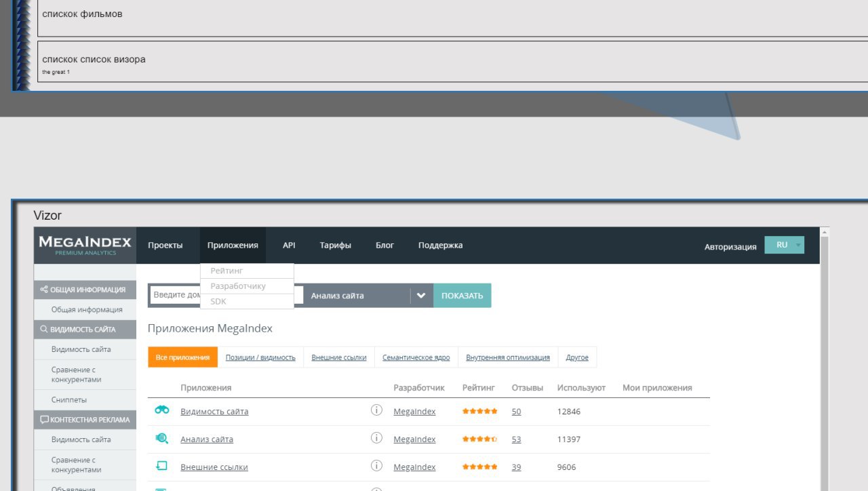Open the Приложения menu
The image size is (868, 491).
pos(233,245)
